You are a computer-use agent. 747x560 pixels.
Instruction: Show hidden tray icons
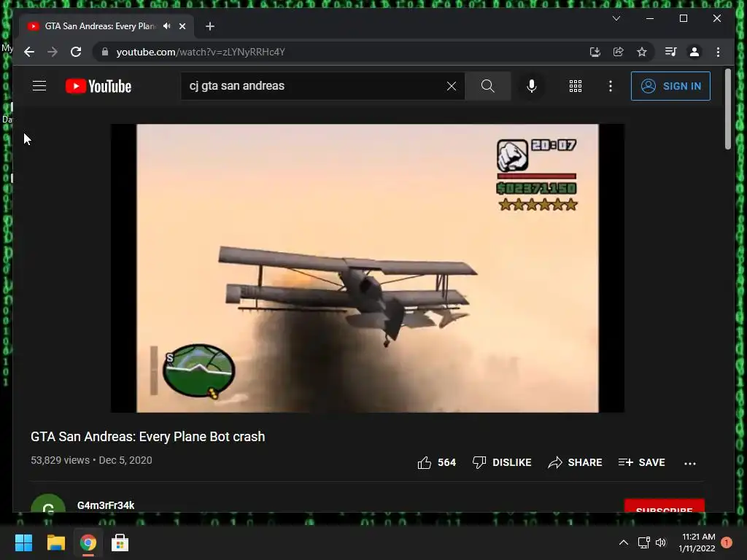click(623, 542)
